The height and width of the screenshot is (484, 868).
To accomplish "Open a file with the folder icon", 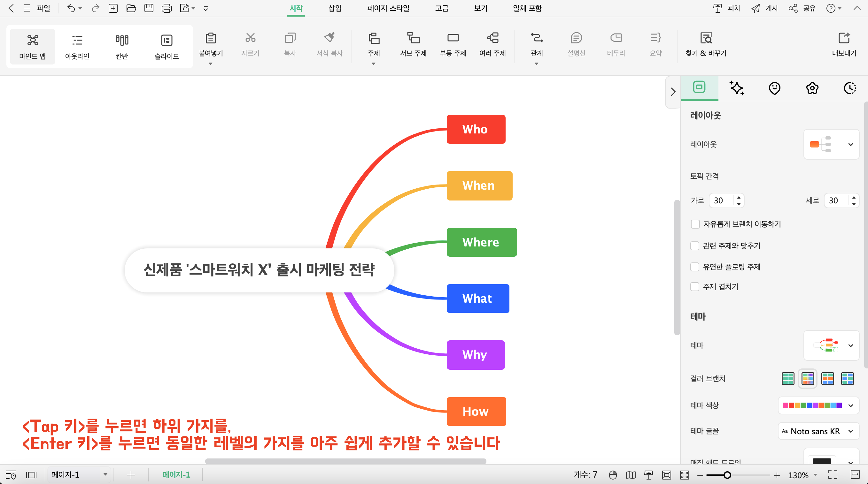I will click(131, 8).
